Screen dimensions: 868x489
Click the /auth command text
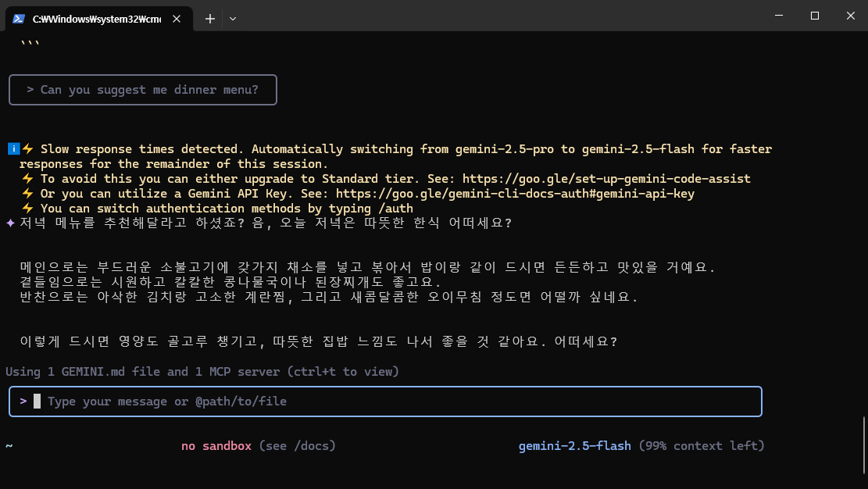click(396, 209)
